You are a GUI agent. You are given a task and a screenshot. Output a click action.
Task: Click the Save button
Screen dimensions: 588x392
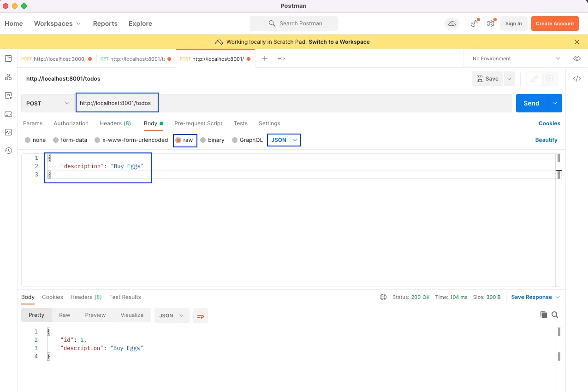[x=487, y=79]
